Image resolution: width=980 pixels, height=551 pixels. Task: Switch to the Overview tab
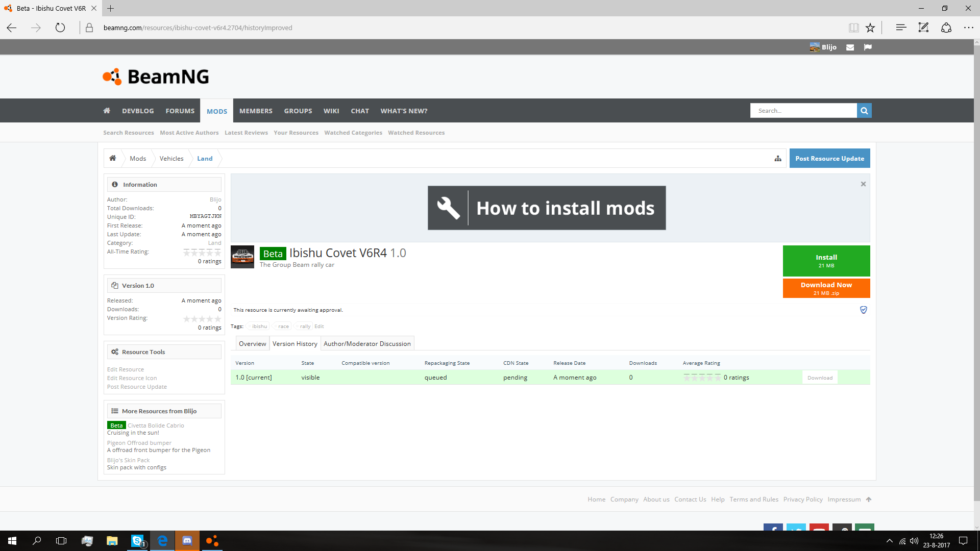pyautogui.click(x=253, y=343)
